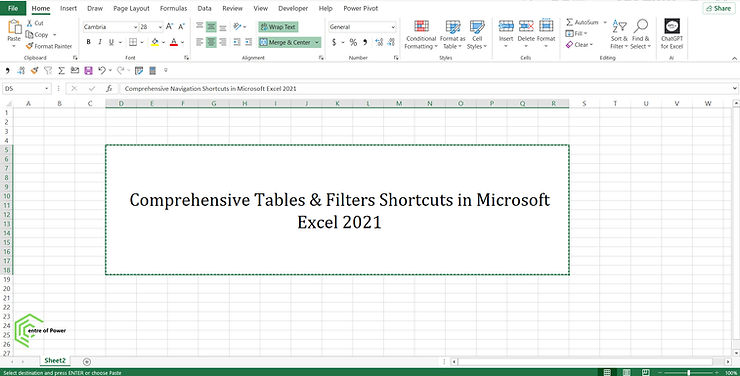Switch to the Insert ribbon tab
This screenshot has height=376, width=740.
(68, 8)
